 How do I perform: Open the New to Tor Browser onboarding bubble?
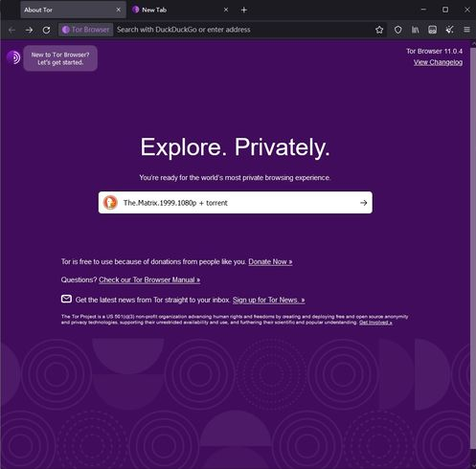pyautogui.click(x=60, y=58)
